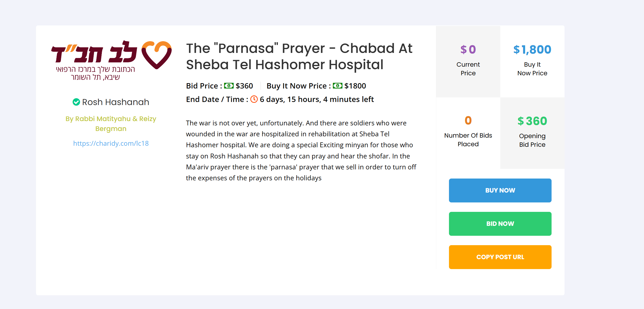Select the Rosh Hashanah category label
This screenshot has height=309, width=644.
116,102
